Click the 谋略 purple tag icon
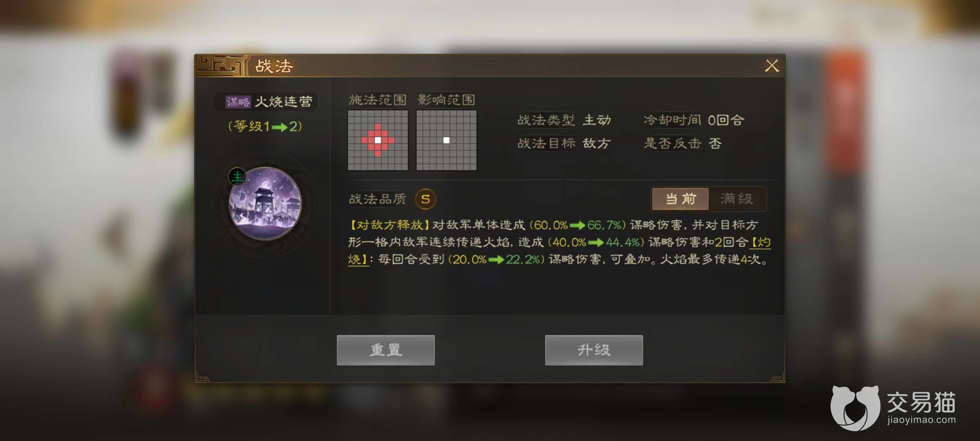980x441 pixels. (x=238, y=102)
